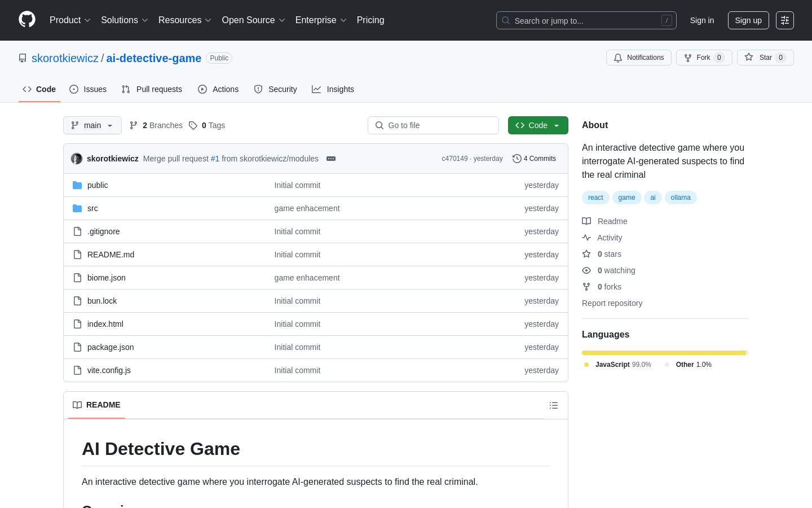
Task: Open the README outline icon
Action: pos(554,405)
